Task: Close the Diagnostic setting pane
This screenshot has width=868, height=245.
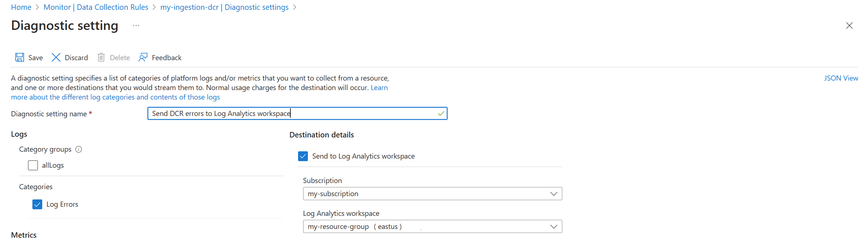Action: pos(849,26)
